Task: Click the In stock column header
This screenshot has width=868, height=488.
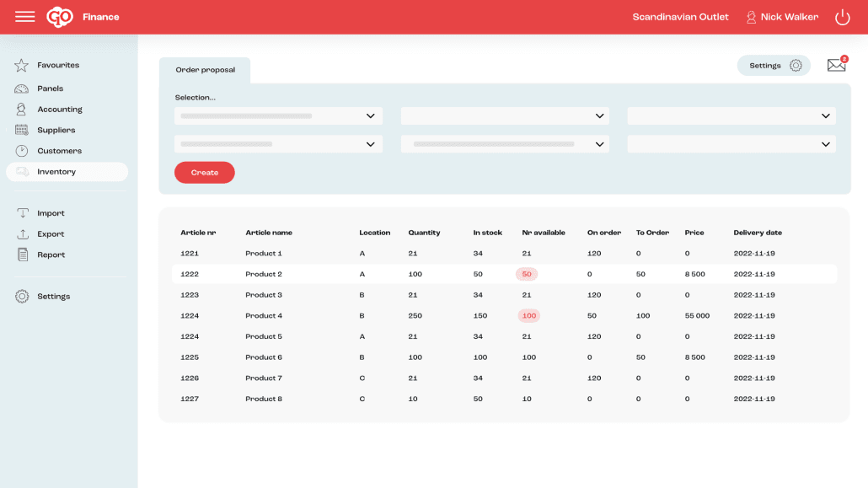Action: [x=488, y=233]
